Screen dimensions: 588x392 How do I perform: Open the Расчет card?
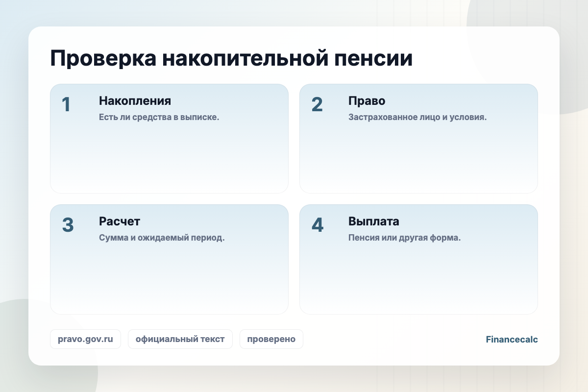[169, 259]
